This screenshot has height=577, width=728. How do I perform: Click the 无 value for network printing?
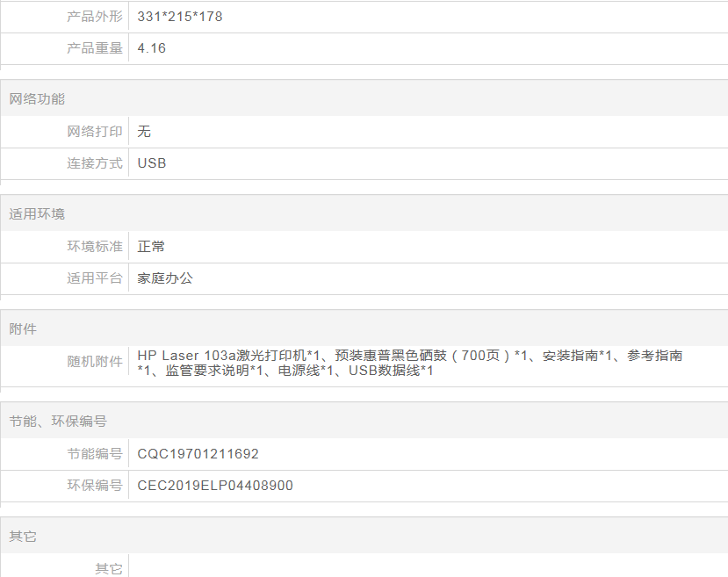pos(145,132)
